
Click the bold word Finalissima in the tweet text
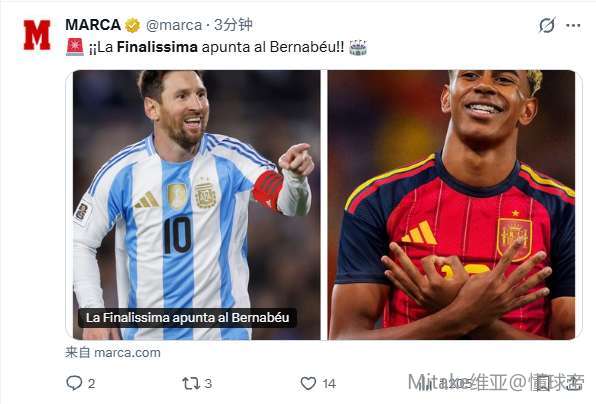coord(157,47)
